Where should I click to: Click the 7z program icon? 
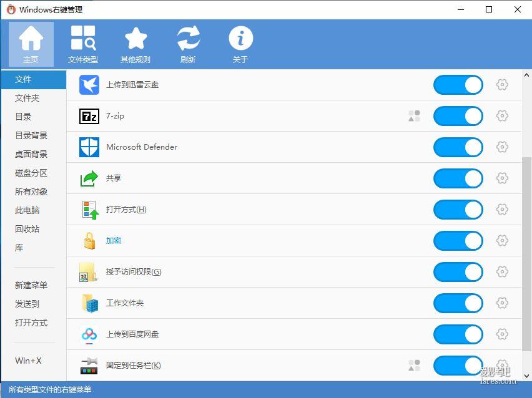click(x=89, y=116)
